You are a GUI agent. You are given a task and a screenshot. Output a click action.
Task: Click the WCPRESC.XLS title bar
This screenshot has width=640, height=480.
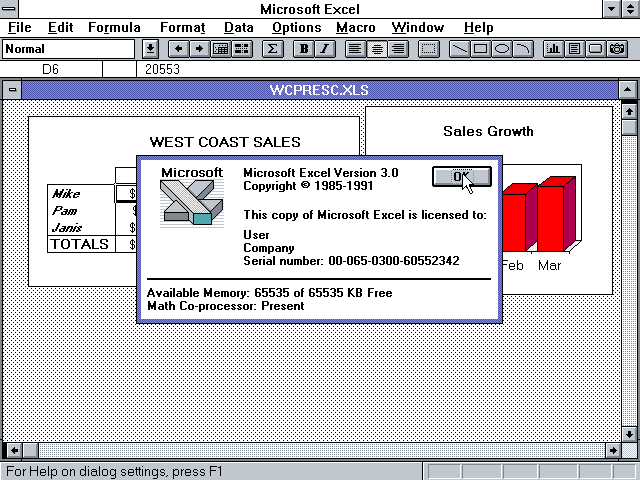pos(319,89)
